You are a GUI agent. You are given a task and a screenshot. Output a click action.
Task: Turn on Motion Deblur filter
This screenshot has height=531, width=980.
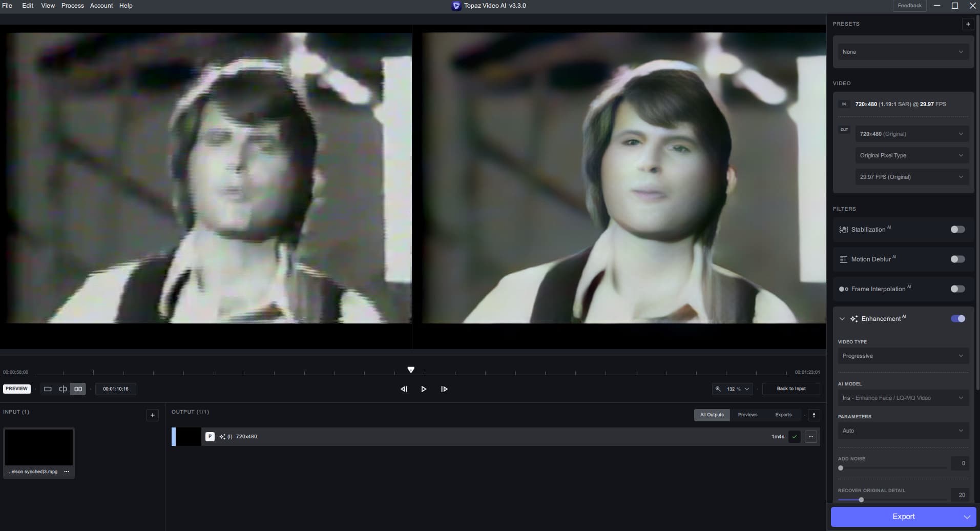coord(957,259)
